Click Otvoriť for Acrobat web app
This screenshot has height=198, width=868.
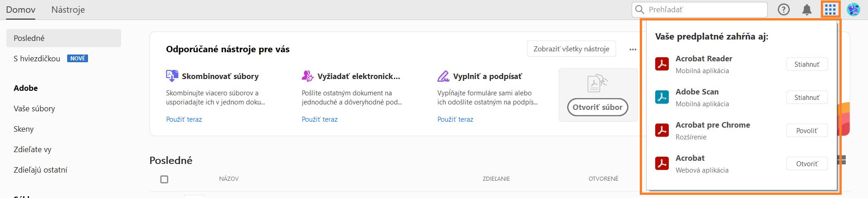807,164
